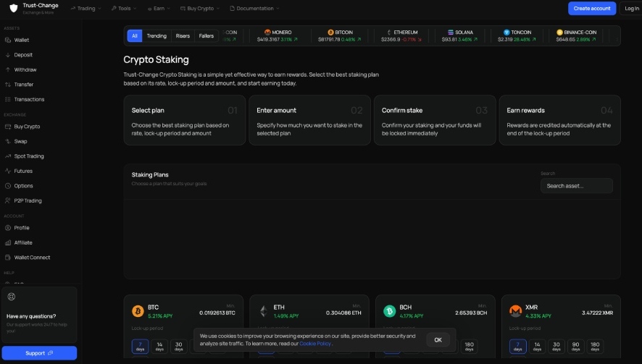
Task: Click the Create account button
Action: click(x=591, y=8)
